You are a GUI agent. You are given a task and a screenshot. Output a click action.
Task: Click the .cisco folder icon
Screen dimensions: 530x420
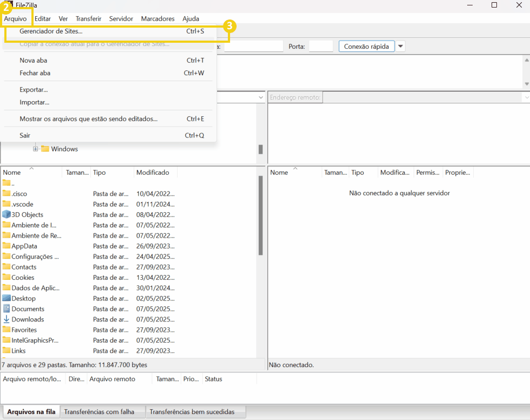tap(6, 193)
